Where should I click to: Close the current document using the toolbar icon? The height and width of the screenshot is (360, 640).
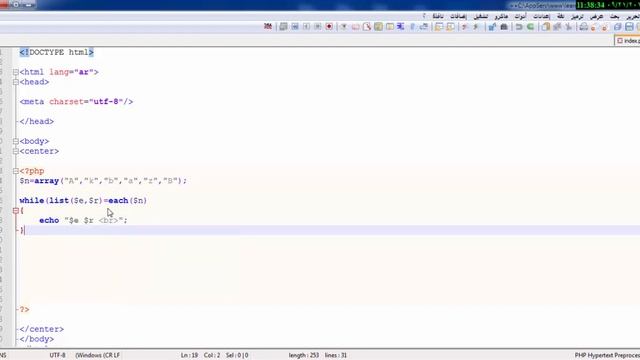coord(604,27)
